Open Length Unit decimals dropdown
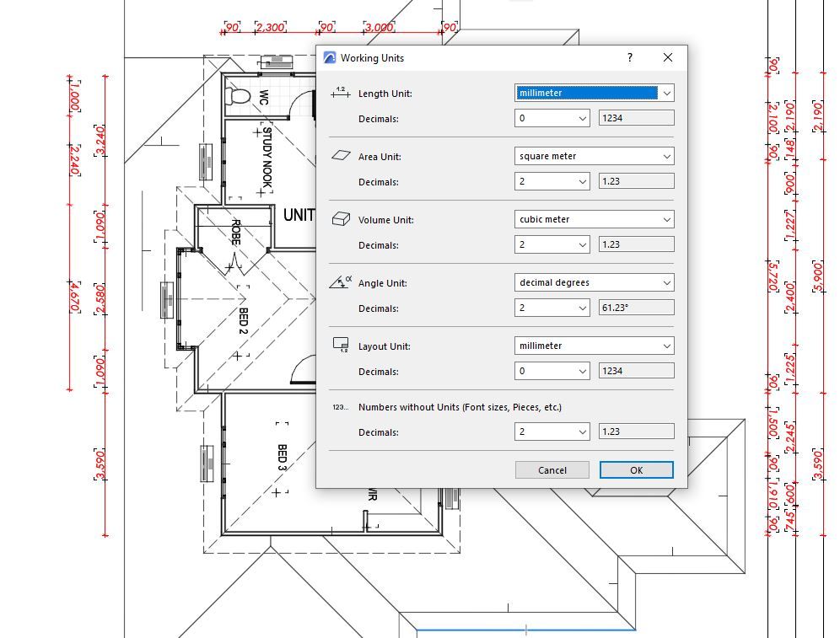 point(552,118)
